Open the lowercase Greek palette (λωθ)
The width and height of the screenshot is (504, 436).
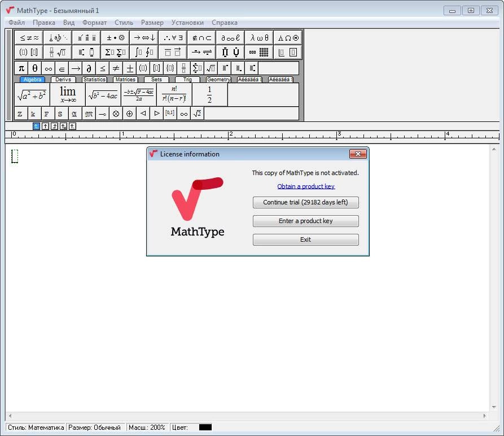(x=259, y=38)
